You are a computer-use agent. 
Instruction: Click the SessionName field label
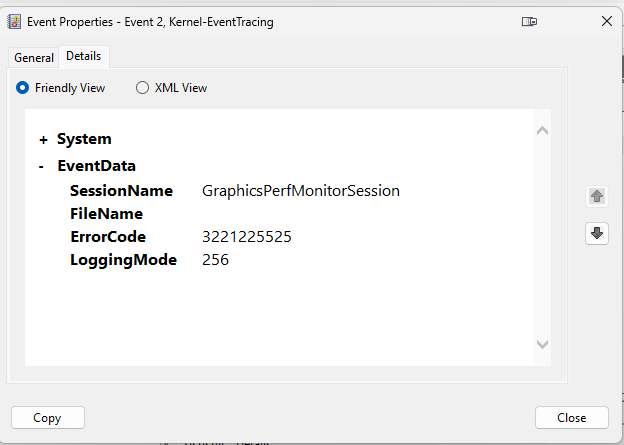(121, 191)
